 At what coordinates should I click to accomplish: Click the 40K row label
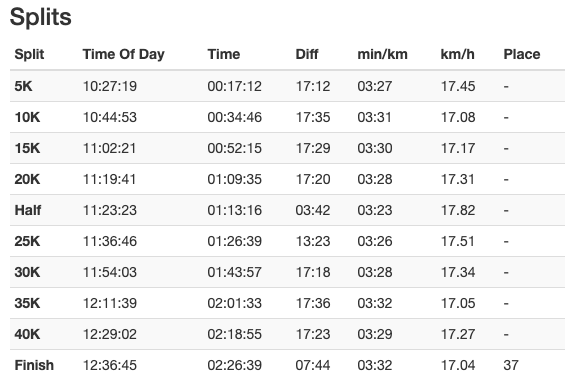click(x=27, y=335)
